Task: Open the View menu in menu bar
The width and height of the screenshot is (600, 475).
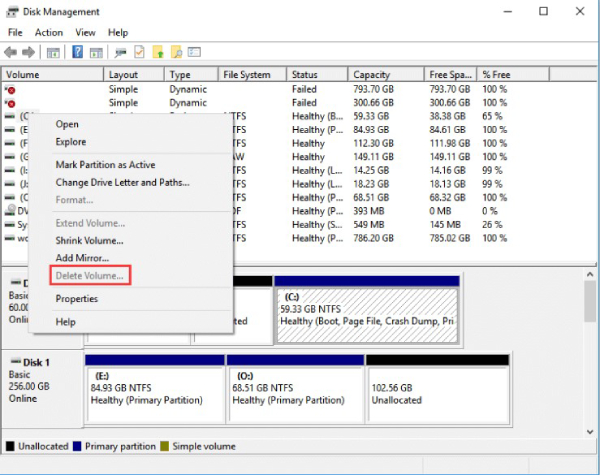Action: pyautogui.click(x=85, y=33)
